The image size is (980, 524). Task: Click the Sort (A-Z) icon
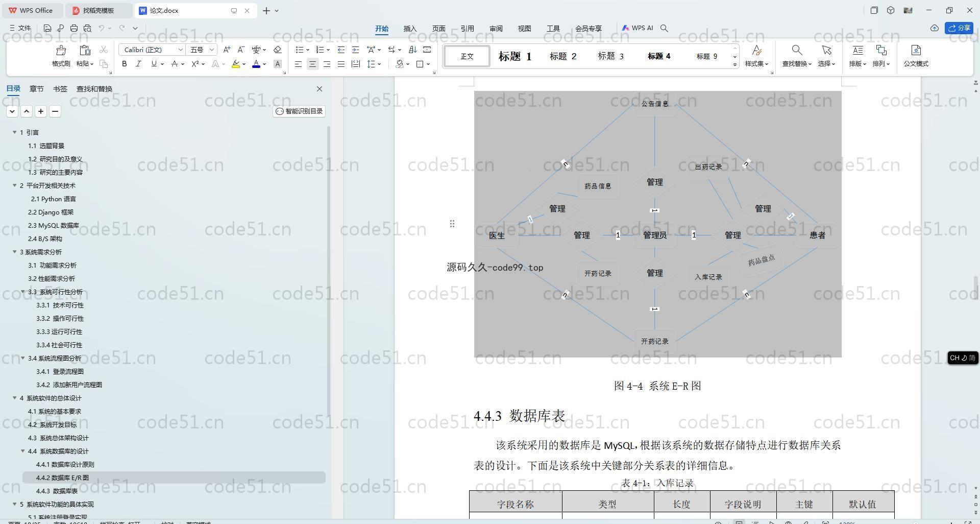413,50
